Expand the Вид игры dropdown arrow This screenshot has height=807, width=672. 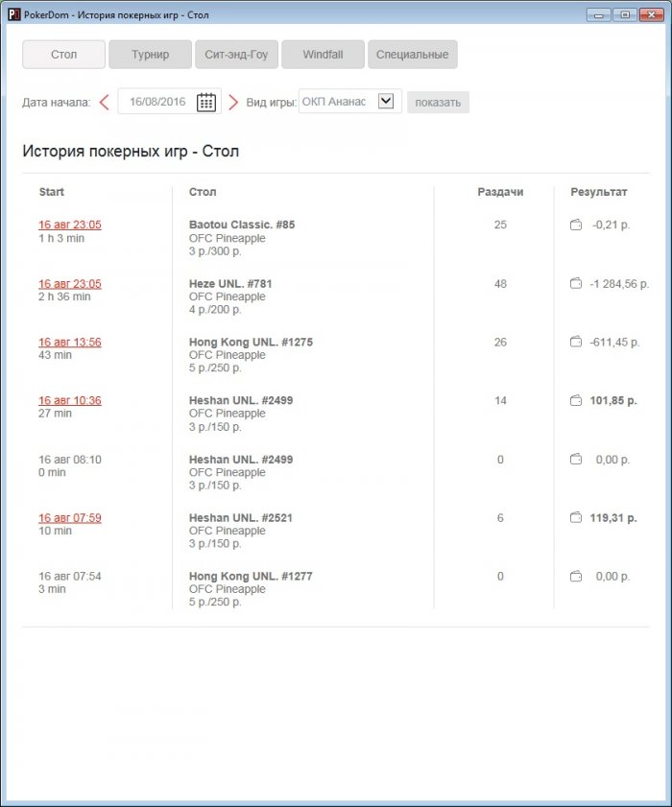tap(386, 101)
